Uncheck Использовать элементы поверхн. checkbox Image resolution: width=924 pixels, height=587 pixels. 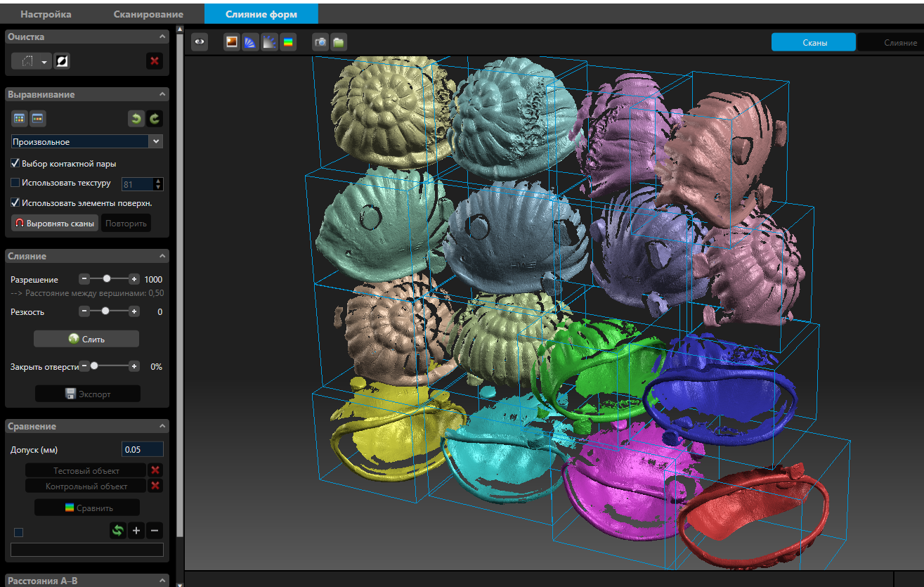point(15,202)
